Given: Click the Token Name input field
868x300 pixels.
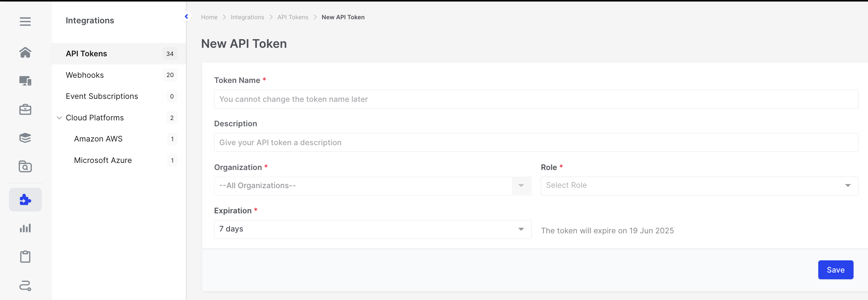Looking at the screenshot, I should (536, 99).
